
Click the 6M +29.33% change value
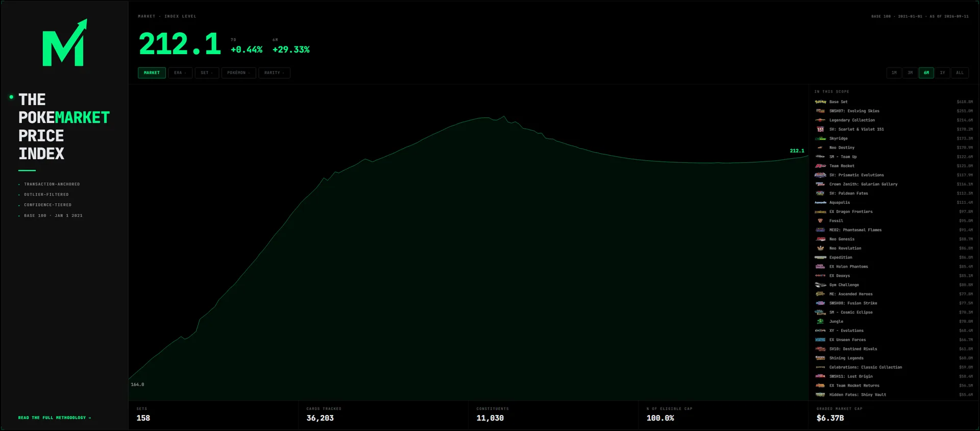point(291,50)
